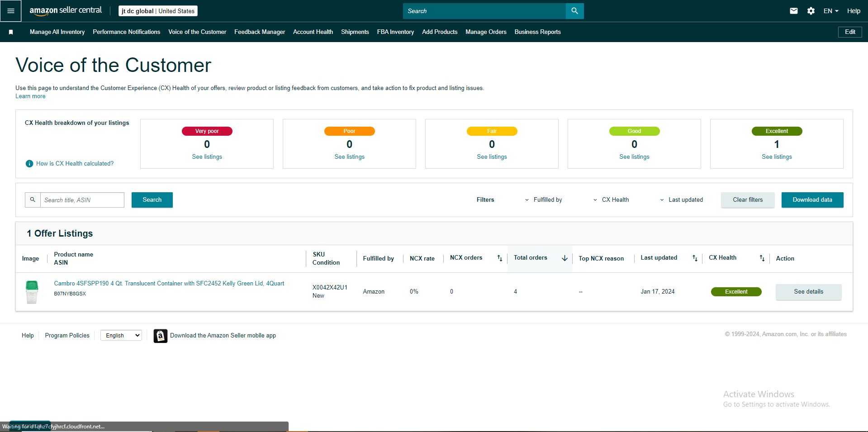
Task: Click the Download data button
Action: tap(812, 200)
